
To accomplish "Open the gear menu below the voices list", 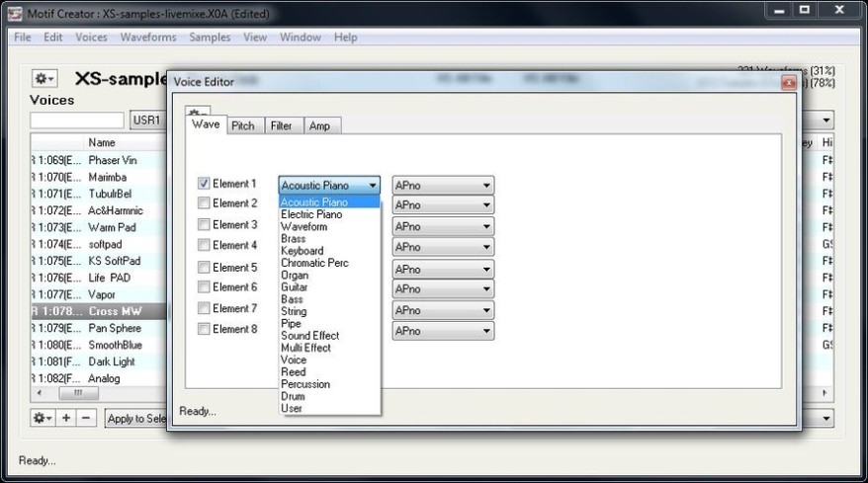I will click(x=43, y=418).
